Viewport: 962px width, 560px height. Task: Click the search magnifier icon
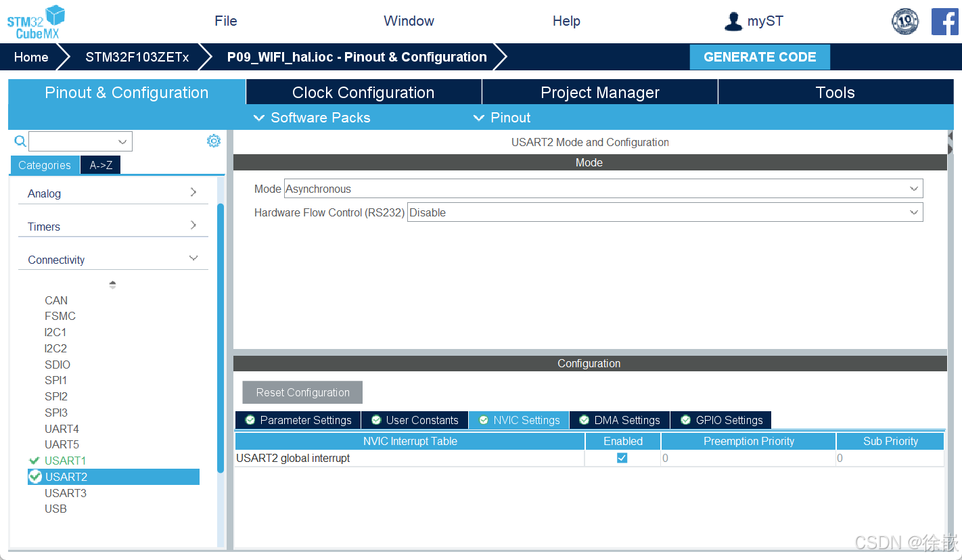click(x=20, y=141)
